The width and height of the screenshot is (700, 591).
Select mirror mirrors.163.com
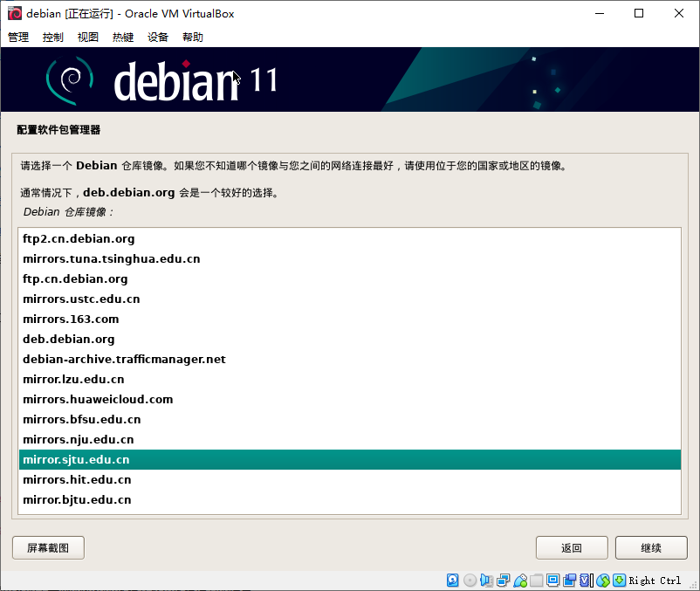pyautogui.click(x=350, y=320)
